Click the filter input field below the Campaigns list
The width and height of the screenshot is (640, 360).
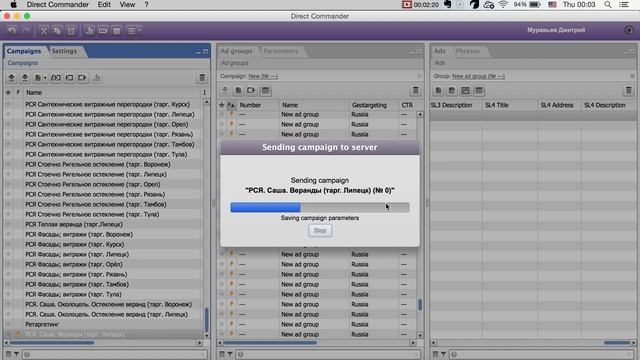tap(114, 354)
